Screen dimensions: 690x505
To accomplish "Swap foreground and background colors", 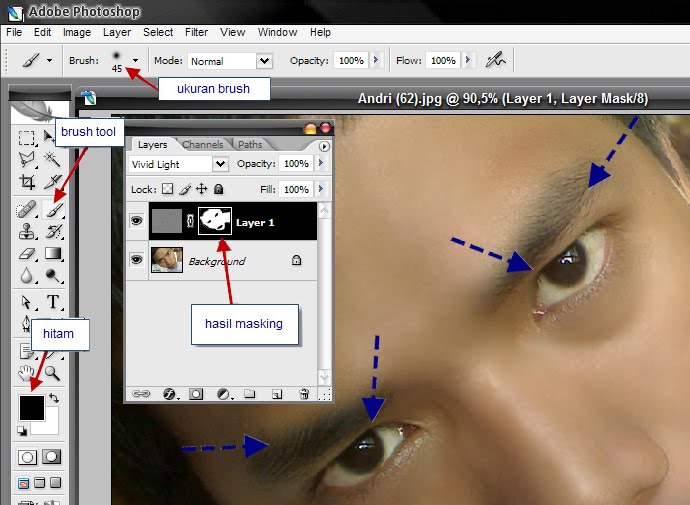I will [54, 398].
